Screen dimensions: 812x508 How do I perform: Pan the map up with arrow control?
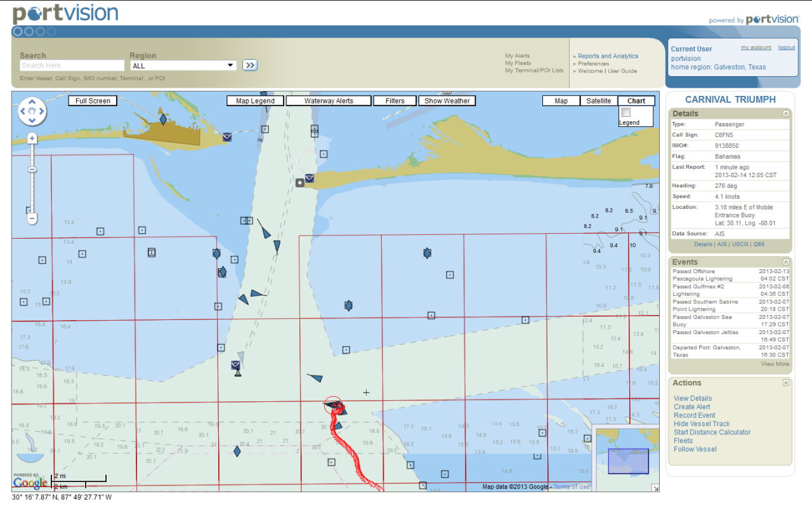tap(32, 103)
